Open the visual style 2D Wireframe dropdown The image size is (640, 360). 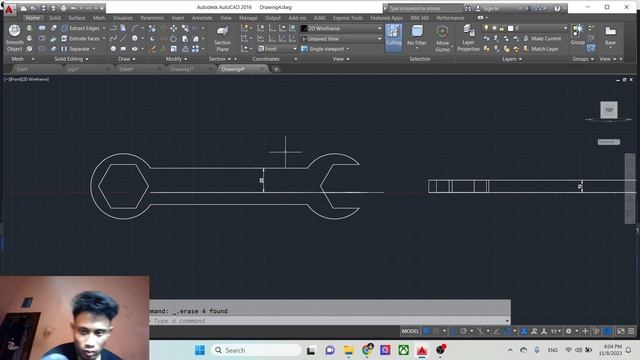341,28
